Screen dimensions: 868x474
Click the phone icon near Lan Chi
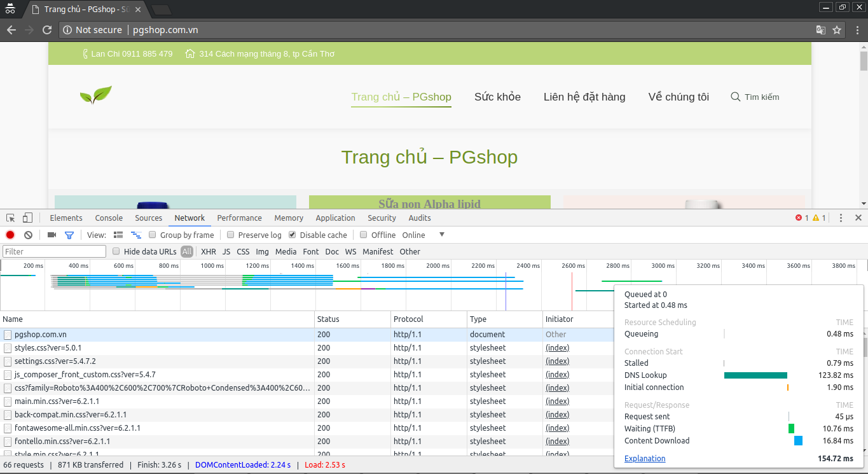(x=86, y=54)
